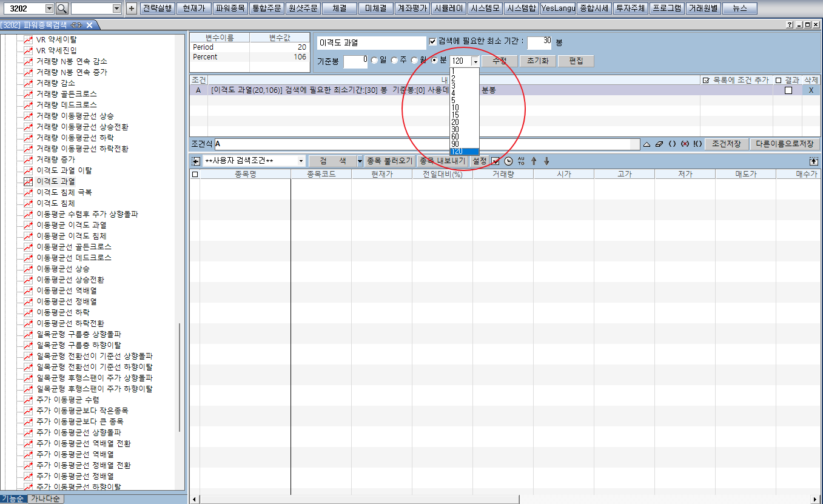823x504 pixels.
Task: Toggle 검색에 필요한 최소 기간 checkbox
Action: pyautogui.click(x=432, y=42)
